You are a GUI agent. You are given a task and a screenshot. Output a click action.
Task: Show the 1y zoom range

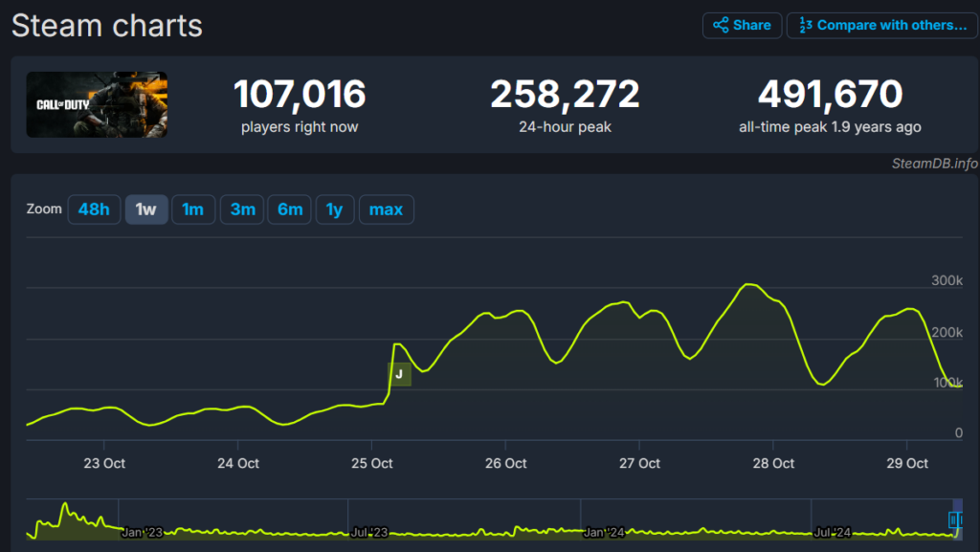(x=334, y=210)
